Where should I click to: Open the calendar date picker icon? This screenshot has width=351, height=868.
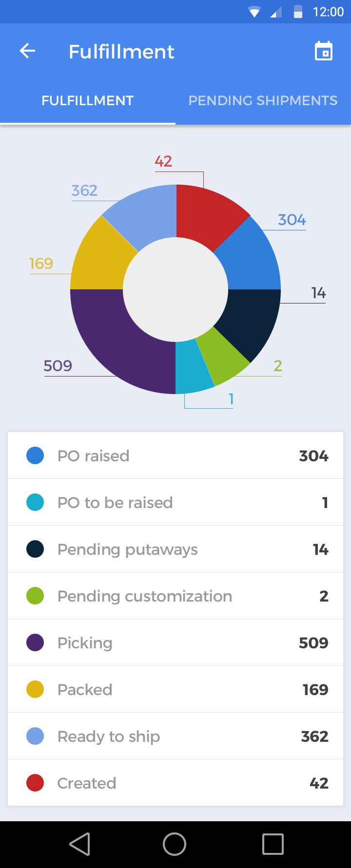[x=324, y=51]
